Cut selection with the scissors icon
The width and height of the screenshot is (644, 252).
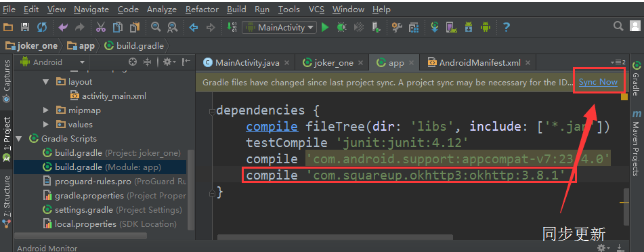[x=101, y=27]
